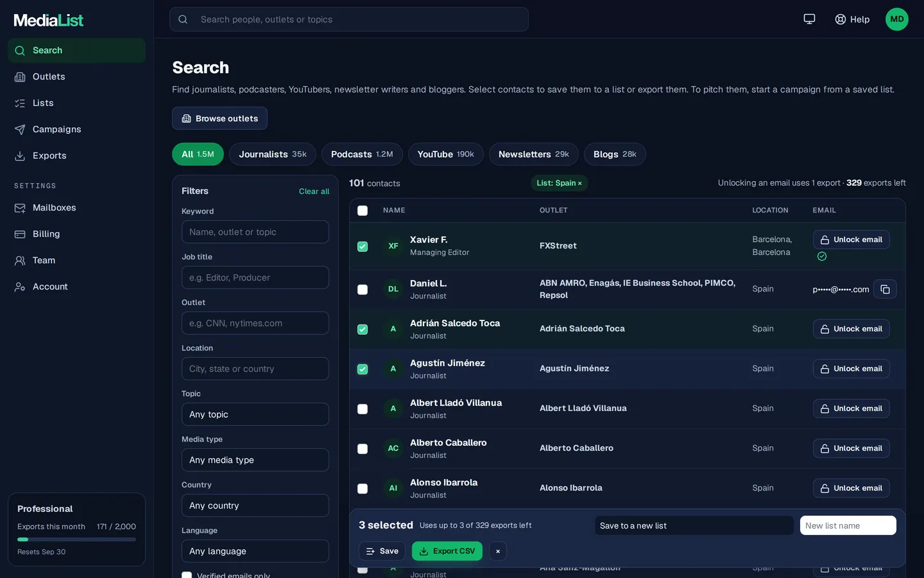This screenshot has width=924, height=578.
Task: Copy Daniel L.'s masked email address
Action: [885, 289]
